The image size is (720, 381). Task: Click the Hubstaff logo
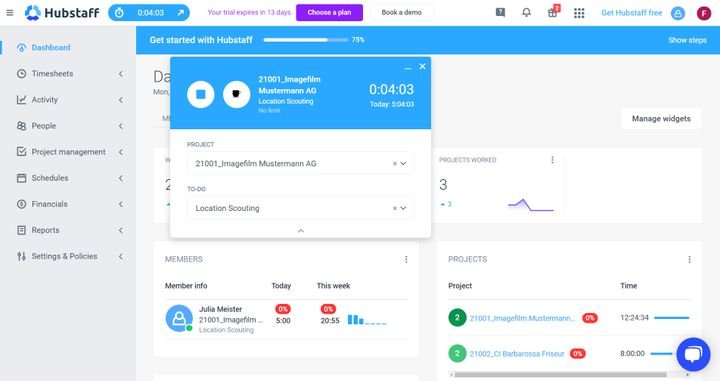pyautogui.click(x=62, y=13)
